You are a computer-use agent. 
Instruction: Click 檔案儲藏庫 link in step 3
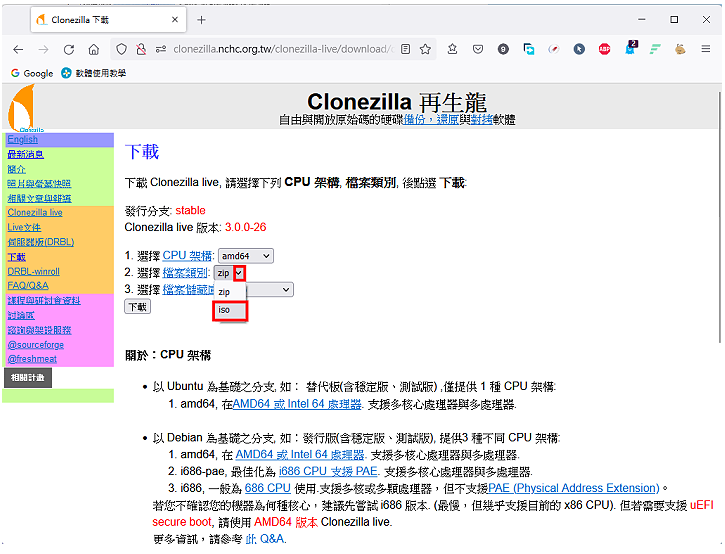pos(188,289)
